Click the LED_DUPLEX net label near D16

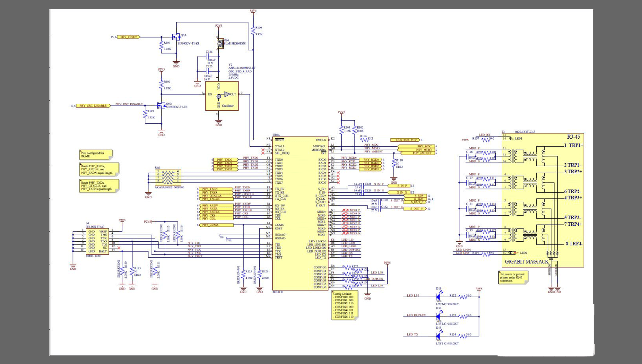(416, 315)
